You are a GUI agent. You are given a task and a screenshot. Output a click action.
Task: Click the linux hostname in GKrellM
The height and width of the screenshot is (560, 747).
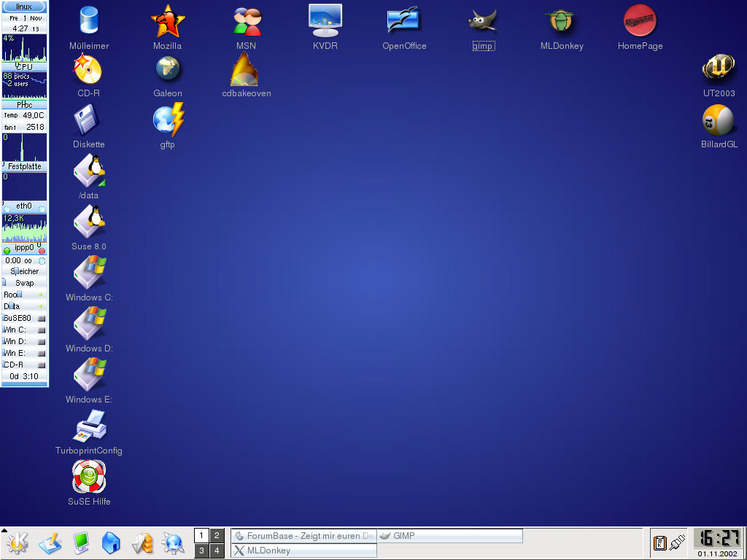pos(24,7)
